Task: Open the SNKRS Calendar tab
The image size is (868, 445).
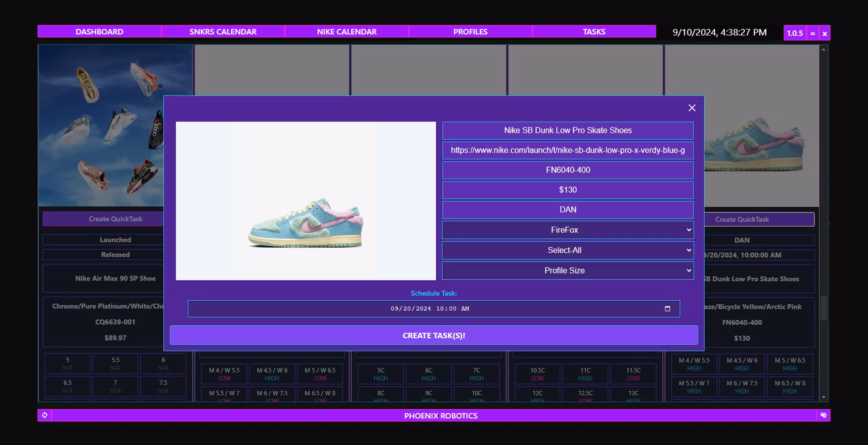Action: click(223, 32)
